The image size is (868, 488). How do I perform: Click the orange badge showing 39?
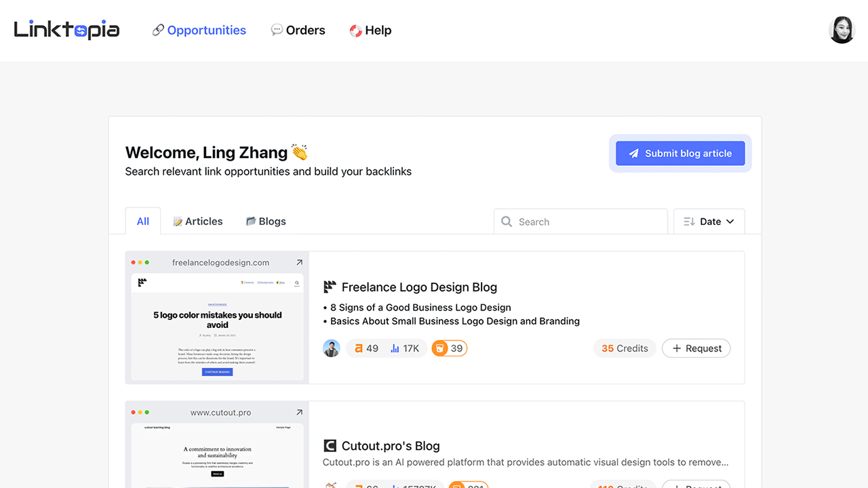point(450,348)
